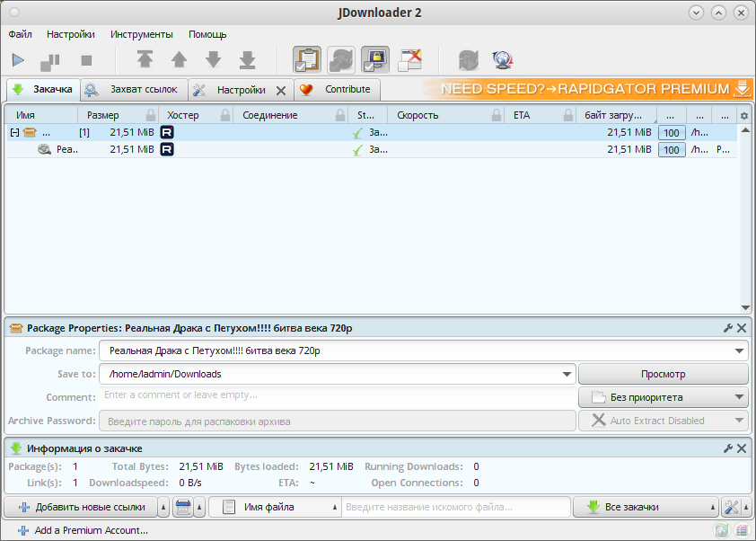Toggle clipboard observer toolbar button

307,60
